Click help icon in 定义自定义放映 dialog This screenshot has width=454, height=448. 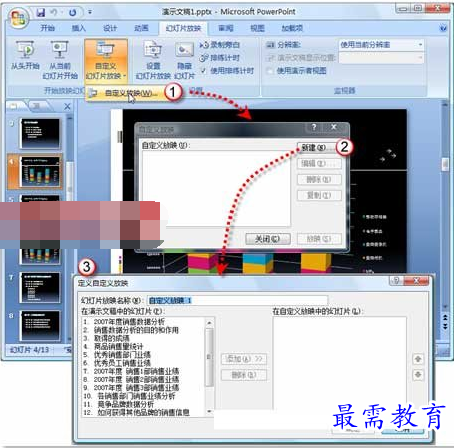tap(396, 281)
